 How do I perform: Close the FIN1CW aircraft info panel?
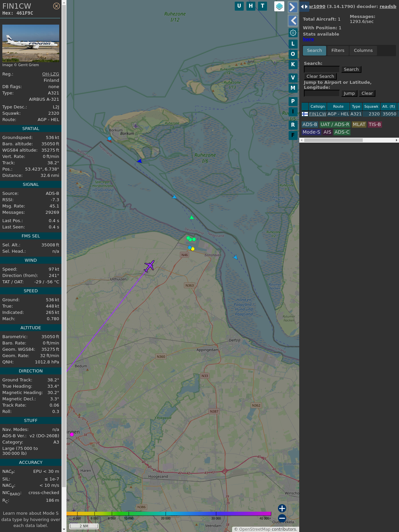tap(57, 6)
